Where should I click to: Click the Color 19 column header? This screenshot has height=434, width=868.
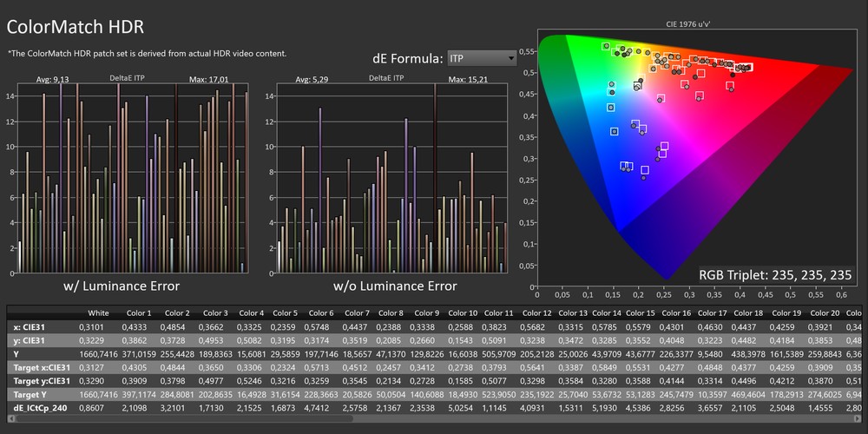click(x=786, y=313)
